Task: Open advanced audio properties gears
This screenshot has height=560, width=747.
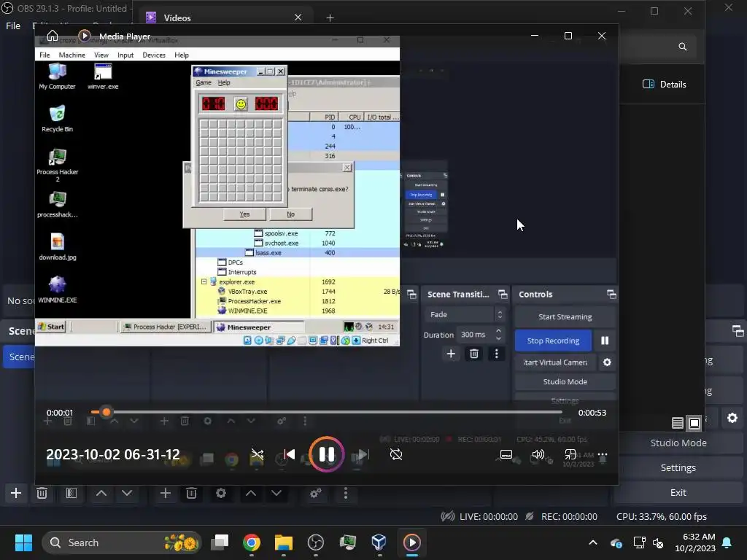Action: click(x=315, y=494)
